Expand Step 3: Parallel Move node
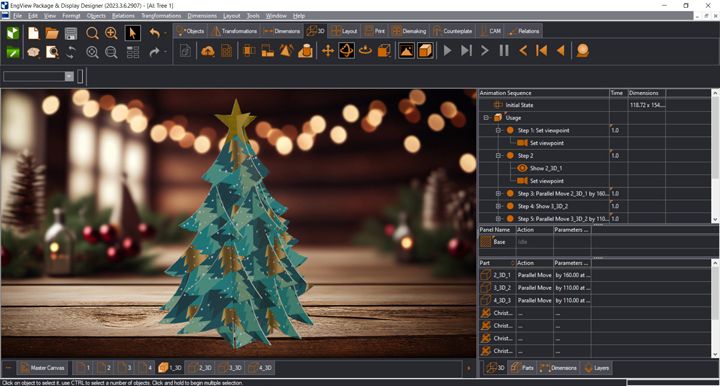This screenshot has width=720, height=386. (498, 194)
